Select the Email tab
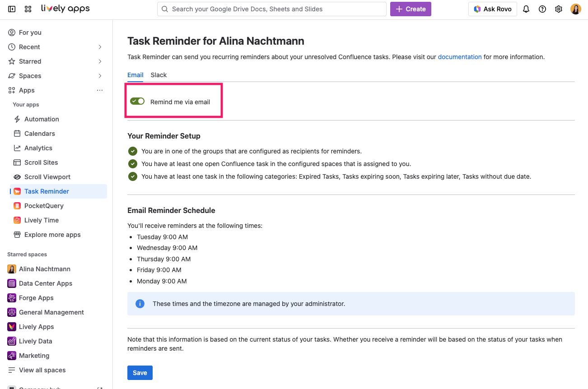 135,75
